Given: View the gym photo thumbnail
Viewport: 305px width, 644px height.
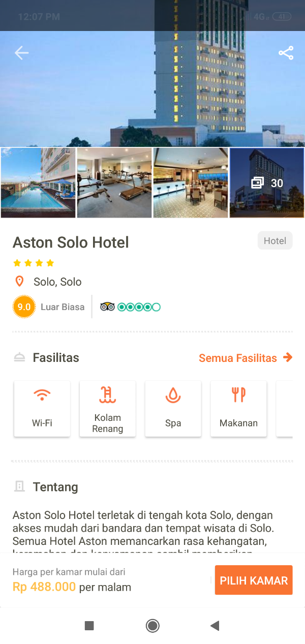Looking at the screenshot, I should pyautogui.click(x=114, y=183).
